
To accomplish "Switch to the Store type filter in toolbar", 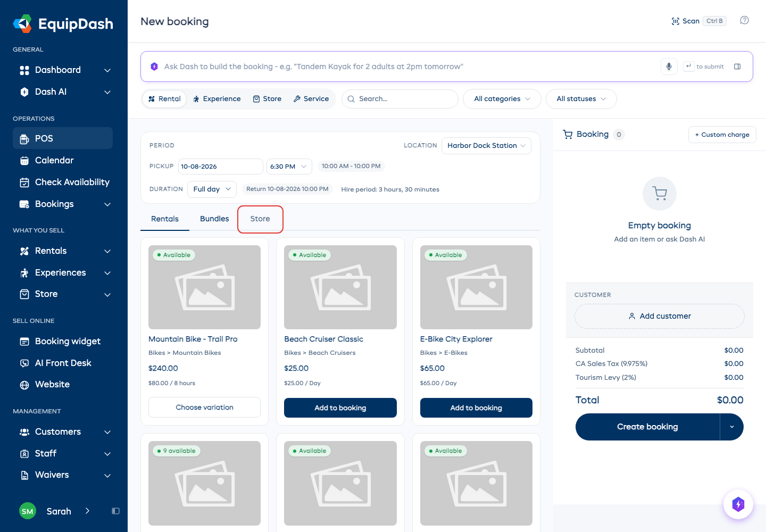I will [267, 99].
